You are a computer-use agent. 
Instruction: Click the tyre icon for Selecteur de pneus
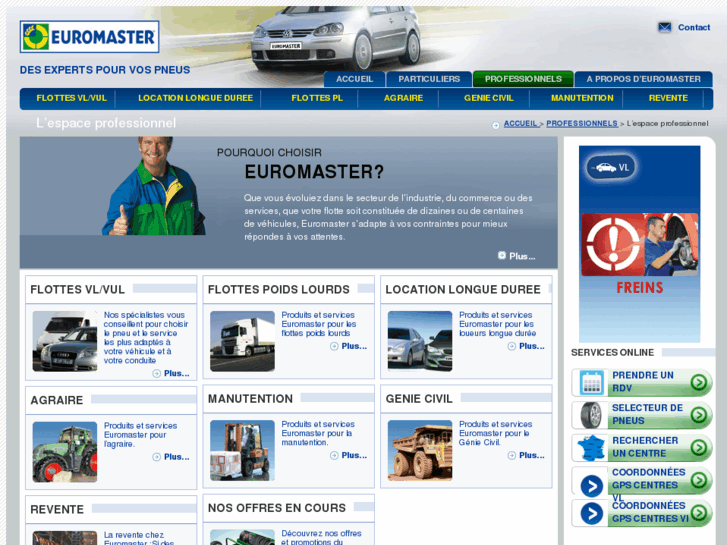point(591,415)
